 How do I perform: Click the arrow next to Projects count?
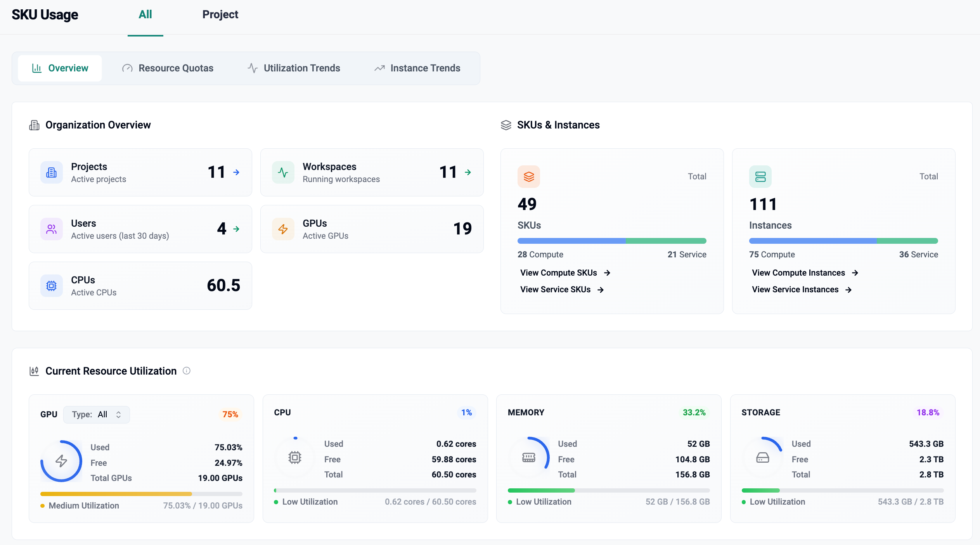[236, 172]
